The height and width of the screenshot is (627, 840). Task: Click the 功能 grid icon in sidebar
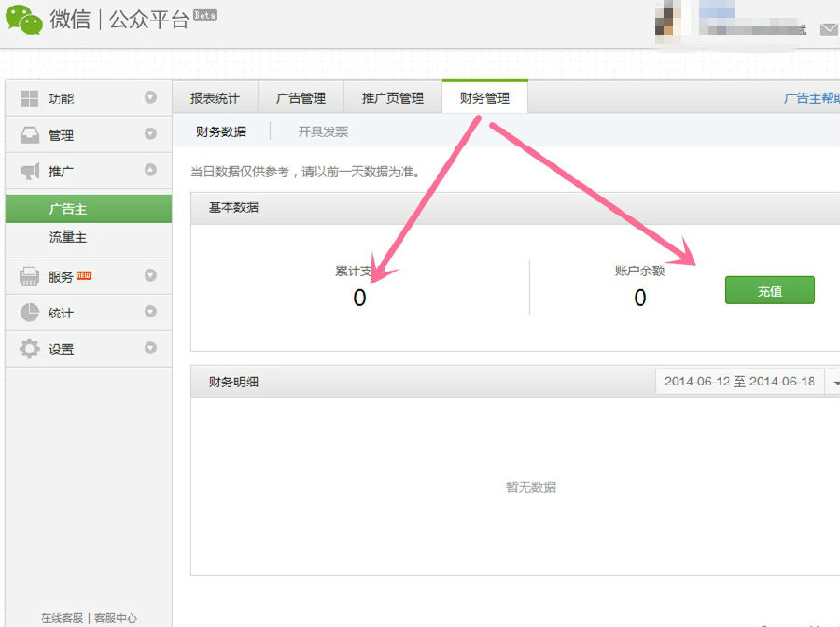(30, 99)
